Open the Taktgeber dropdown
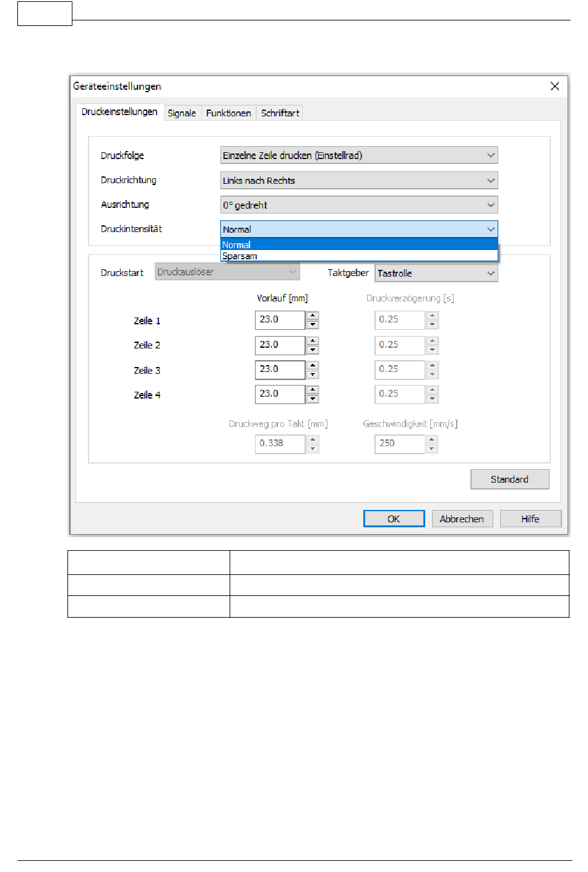 [436, 273]
